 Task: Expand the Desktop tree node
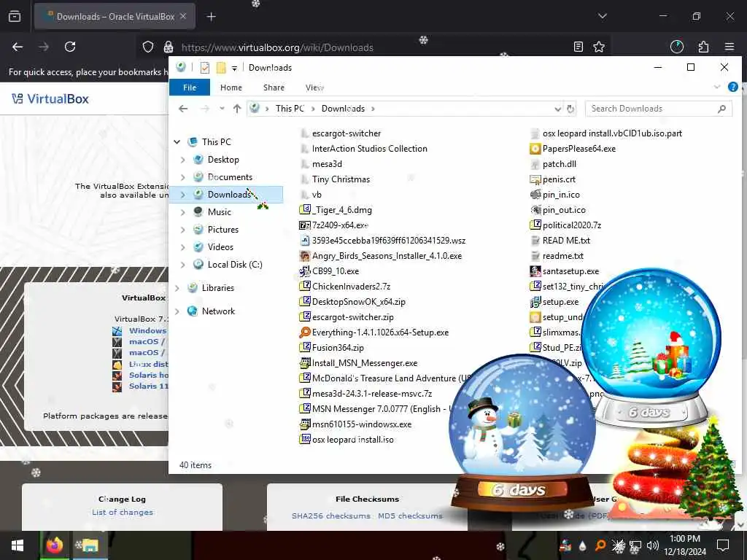click(x=183, y=160)
